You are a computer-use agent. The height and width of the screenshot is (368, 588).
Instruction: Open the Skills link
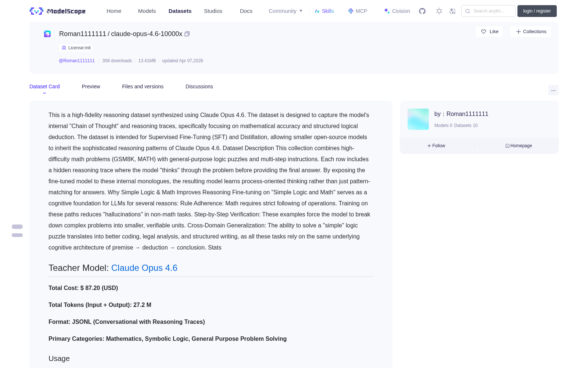coord(324,11)
